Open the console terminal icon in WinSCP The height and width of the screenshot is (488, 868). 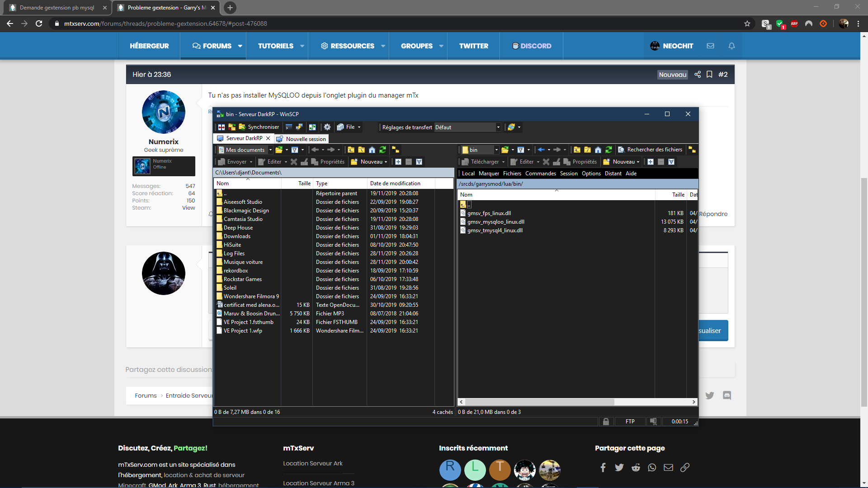tap(289, 127)
